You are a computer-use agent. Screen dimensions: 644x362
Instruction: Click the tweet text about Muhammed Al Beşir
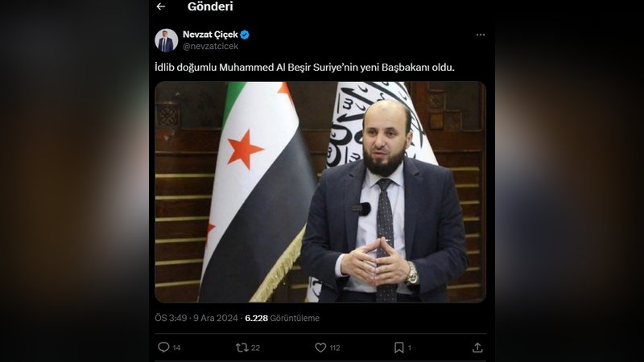click(x=305, y=68)
